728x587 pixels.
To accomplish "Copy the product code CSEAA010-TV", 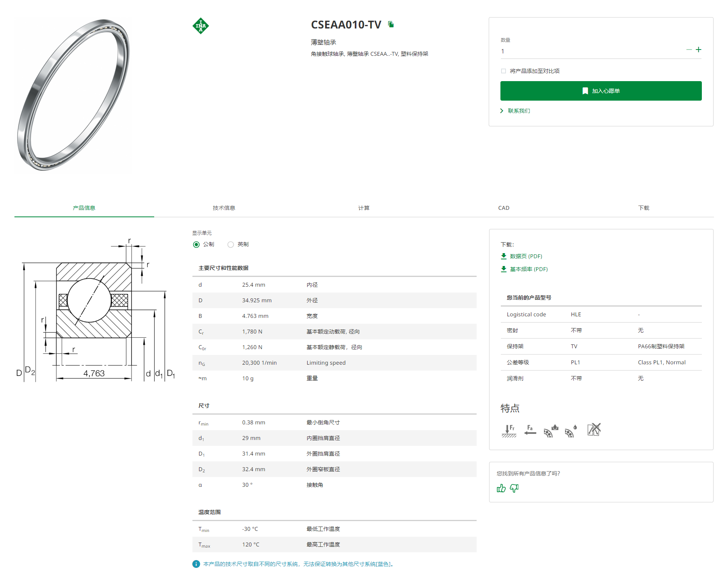I will click(391, 25).
